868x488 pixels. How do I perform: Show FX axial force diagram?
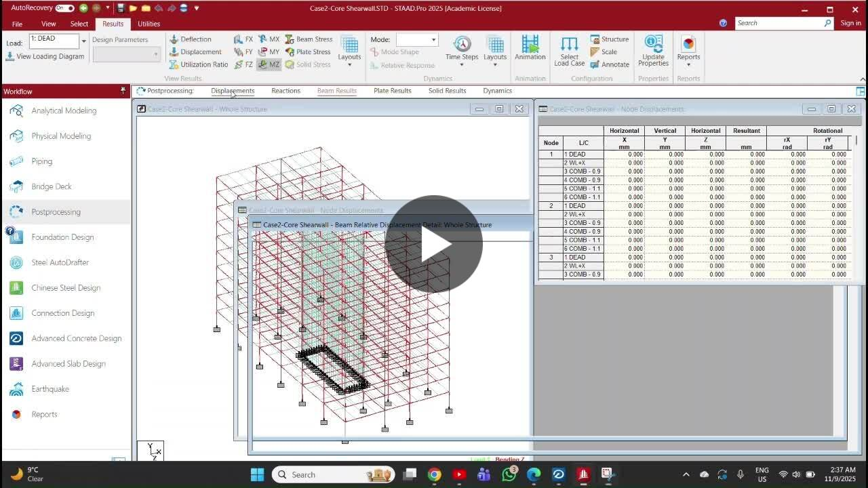point(243,39)
